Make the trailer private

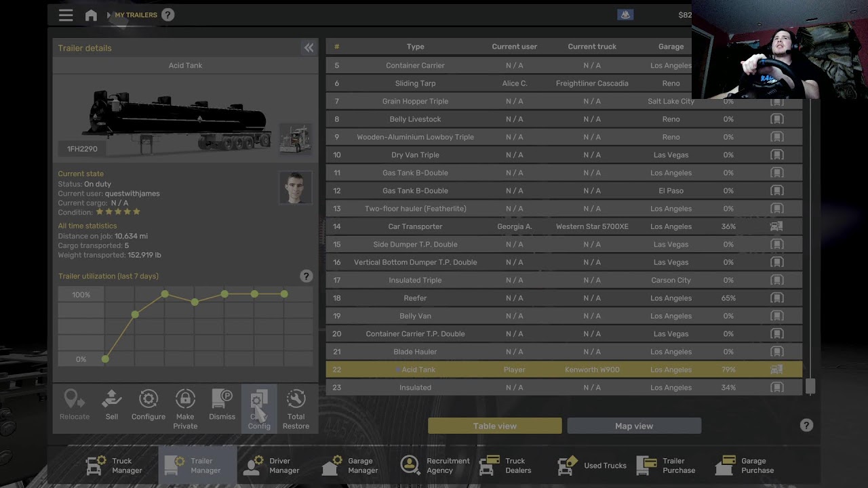(185, 409)
